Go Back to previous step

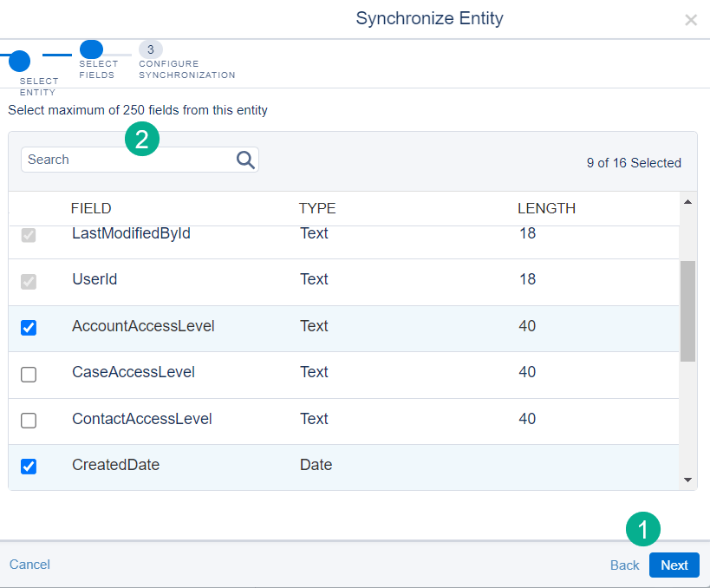tap(624, 565)
